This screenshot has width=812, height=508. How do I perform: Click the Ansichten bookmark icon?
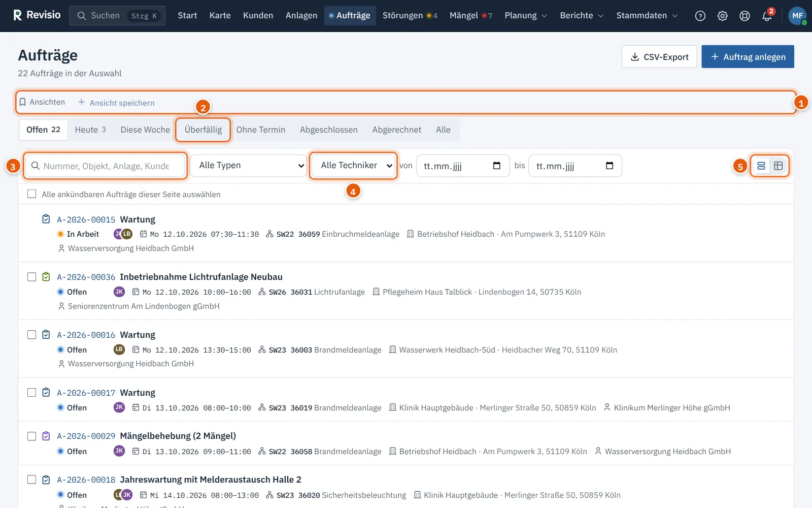[x=22, y=102]
